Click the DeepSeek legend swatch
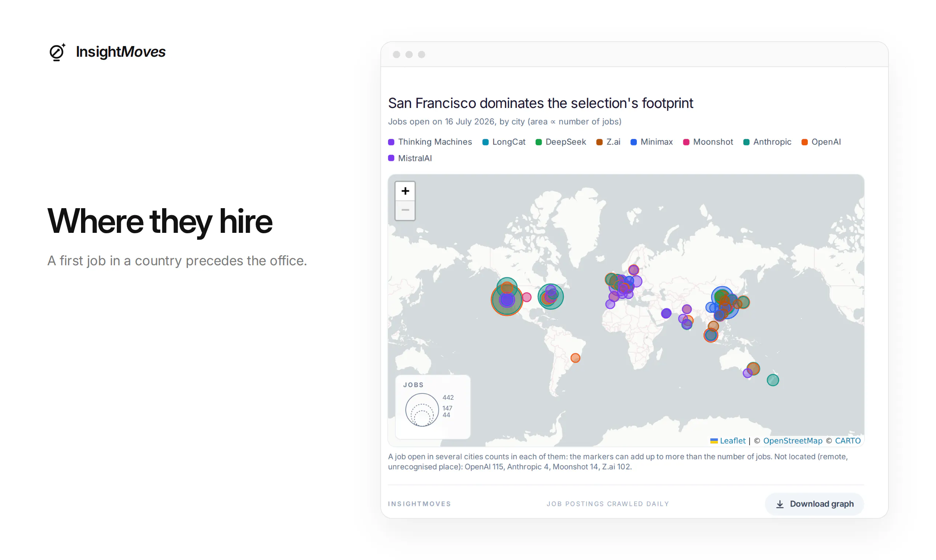936x560 pixels. tap(539, 142)
